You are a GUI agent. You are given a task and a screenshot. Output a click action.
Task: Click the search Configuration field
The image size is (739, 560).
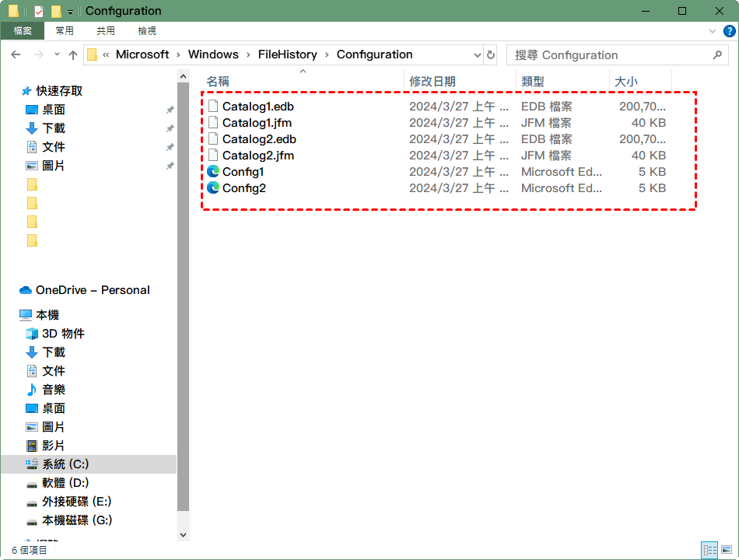[617, 55]
